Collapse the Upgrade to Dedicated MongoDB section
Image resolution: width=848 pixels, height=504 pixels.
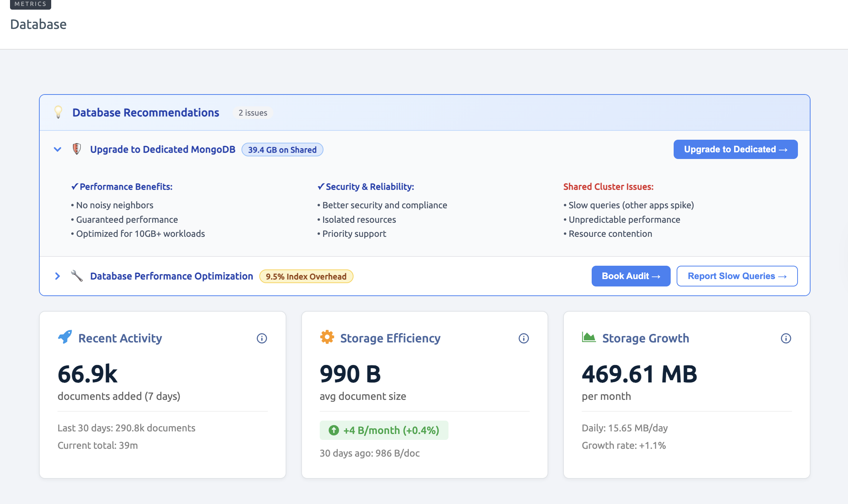pyautogui.click(x=57, y=149)
